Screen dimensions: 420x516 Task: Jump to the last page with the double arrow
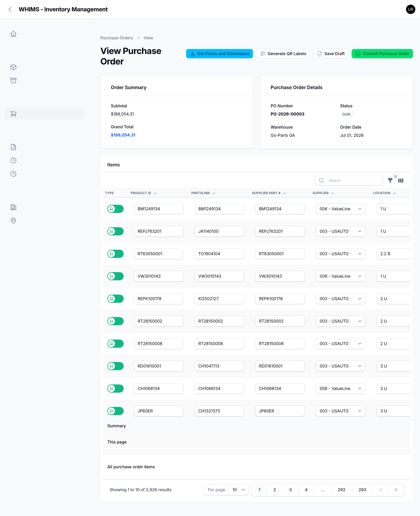pyautogui.click(x=396, y=490)
